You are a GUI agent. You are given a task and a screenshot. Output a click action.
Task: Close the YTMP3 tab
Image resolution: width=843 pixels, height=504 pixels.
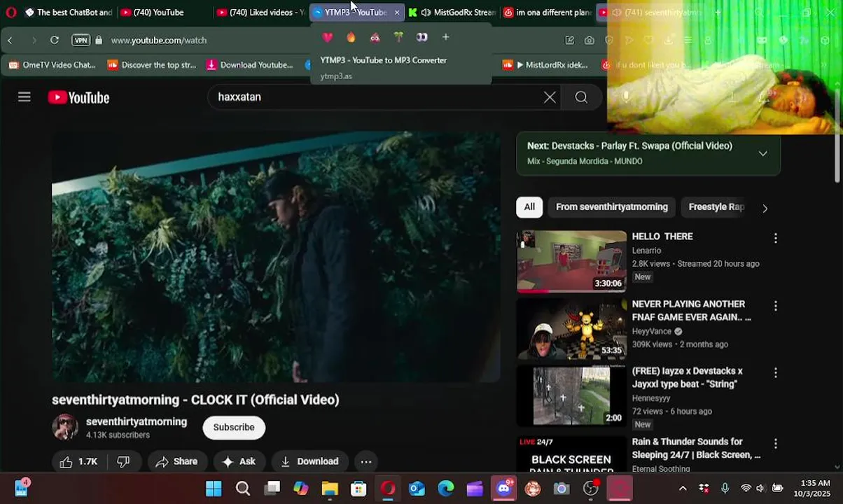tap(397, 13)
